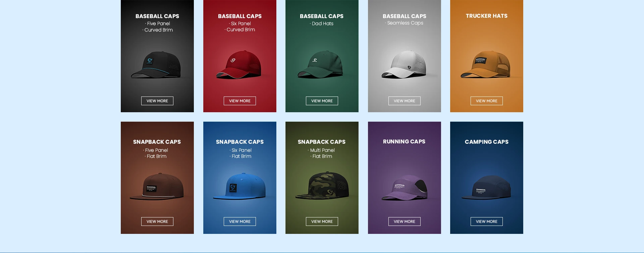
Task: Open View More for blue Six Panel Snapback
Action: coord(239,222)
